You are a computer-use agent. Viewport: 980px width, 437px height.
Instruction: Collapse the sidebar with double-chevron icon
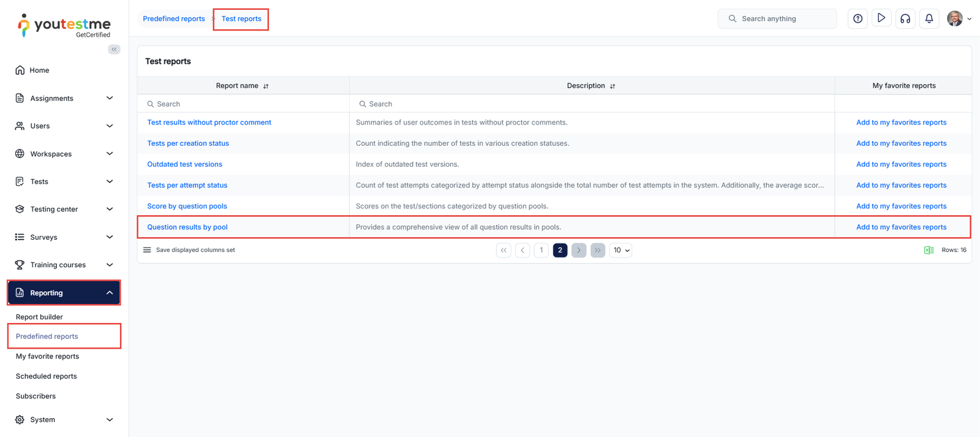click(114, 50)
